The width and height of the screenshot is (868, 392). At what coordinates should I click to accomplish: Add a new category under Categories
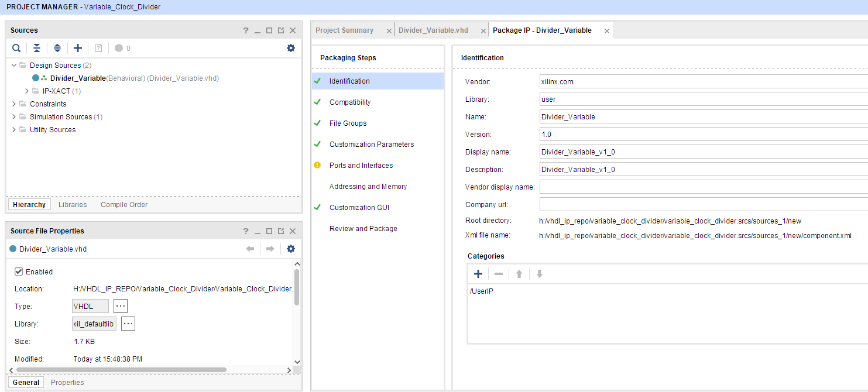pyautogui.click(x=478, y=273)
